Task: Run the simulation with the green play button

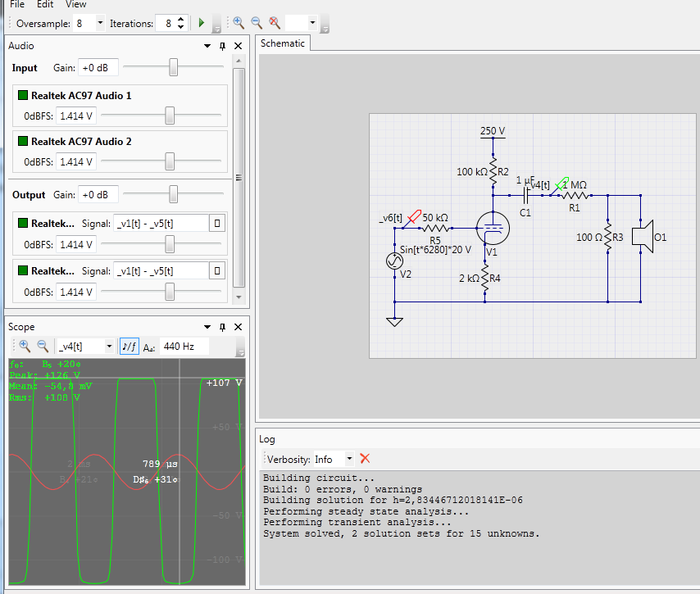Action: tap(202, 23)
